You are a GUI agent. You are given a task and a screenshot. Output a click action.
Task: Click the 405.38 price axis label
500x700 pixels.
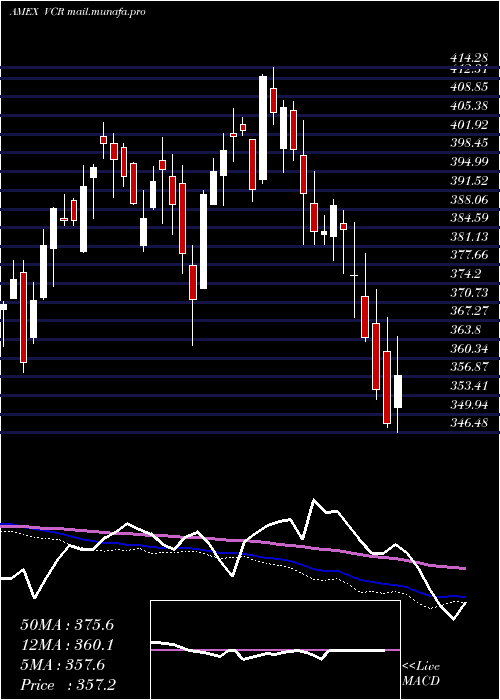(x=469, y=106)
